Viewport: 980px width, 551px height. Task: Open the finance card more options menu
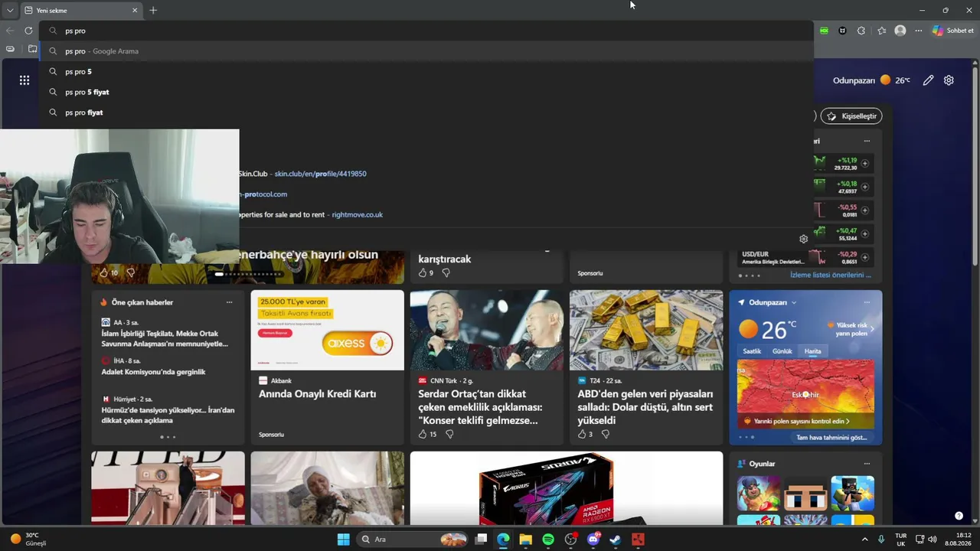pyautogui.click(x=867, y=141)
